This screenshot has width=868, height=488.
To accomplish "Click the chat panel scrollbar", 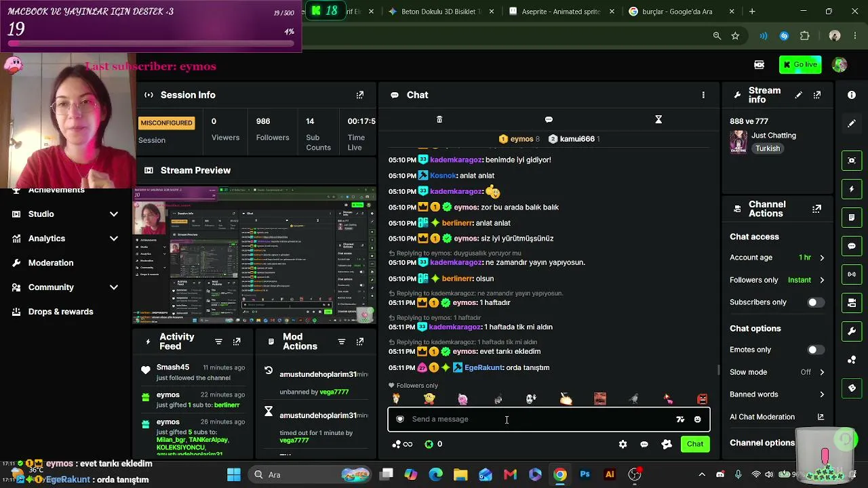I will 719,369.
